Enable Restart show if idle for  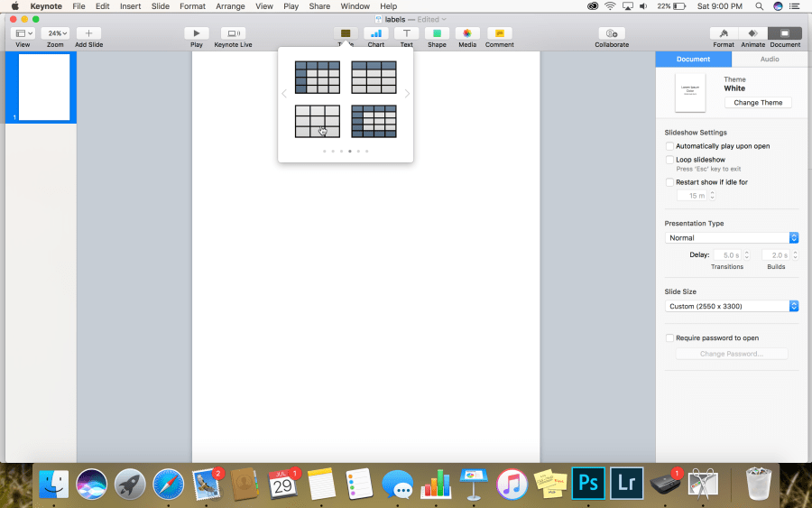pyautogui.click(x=669, y=182)
